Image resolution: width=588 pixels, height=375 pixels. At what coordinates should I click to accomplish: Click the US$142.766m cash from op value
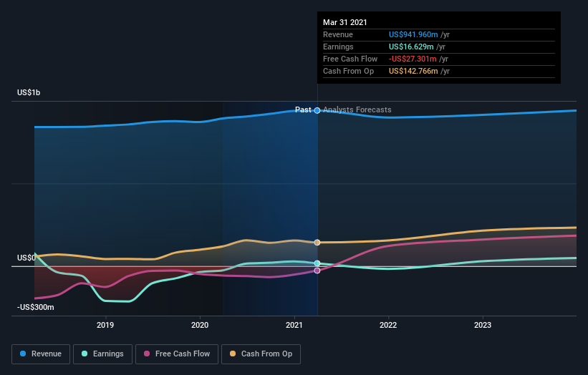click(413, 71)
